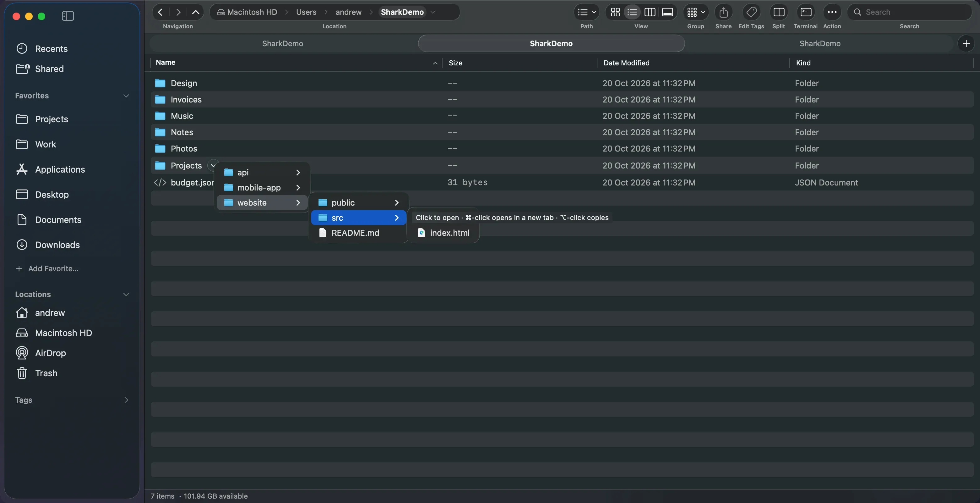Expand the Tags sidebar section
This screenshot has width=980, height=503.
coord(126,400)
